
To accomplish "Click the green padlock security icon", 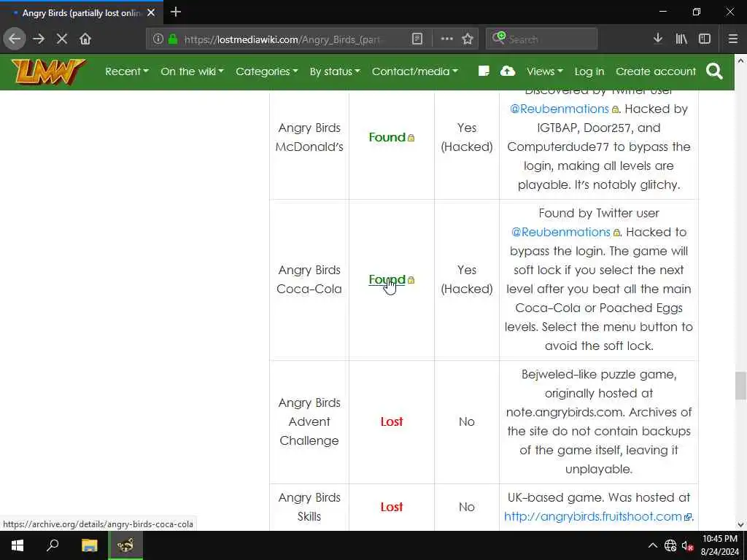I will coord(173,39).
